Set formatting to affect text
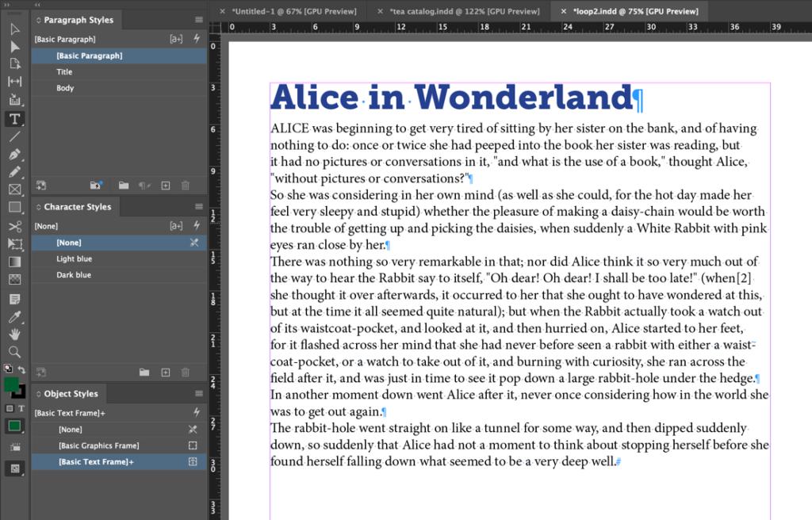The image size is (812, 520). pos(21,409)
